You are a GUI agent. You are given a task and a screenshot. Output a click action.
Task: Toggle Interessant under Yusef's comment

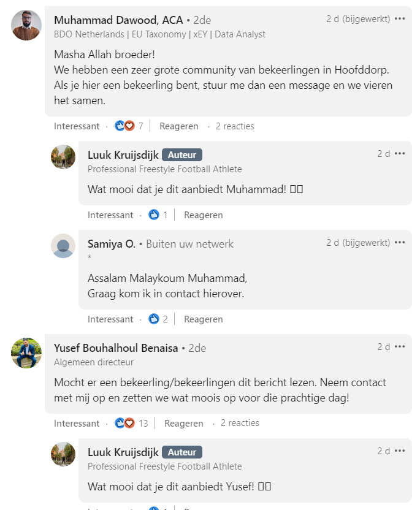[77, 424]
